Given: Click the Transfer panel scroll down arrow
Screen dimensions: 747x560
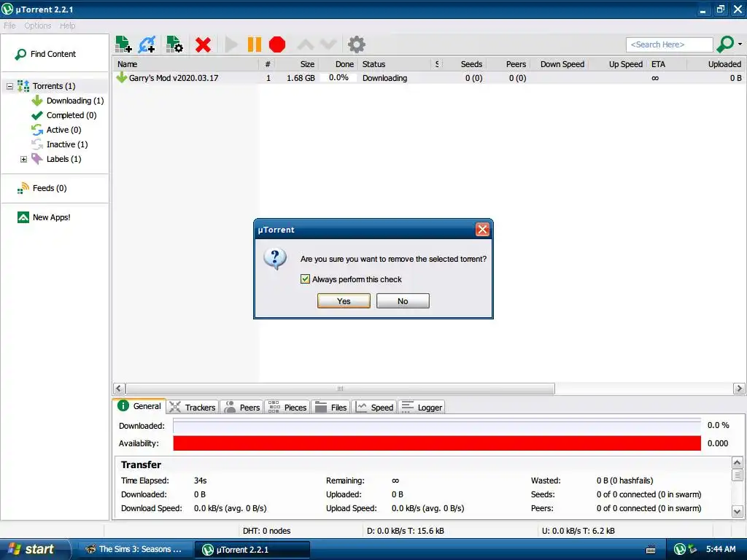Looking at the screenshot, I should coord(737,512).
